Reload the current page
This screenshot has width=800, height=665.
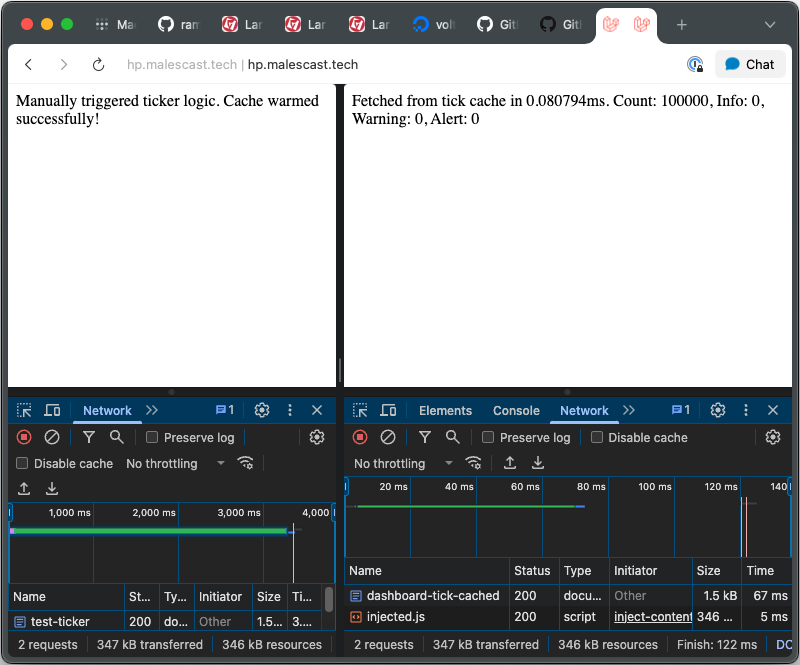[x=98, y=64]
